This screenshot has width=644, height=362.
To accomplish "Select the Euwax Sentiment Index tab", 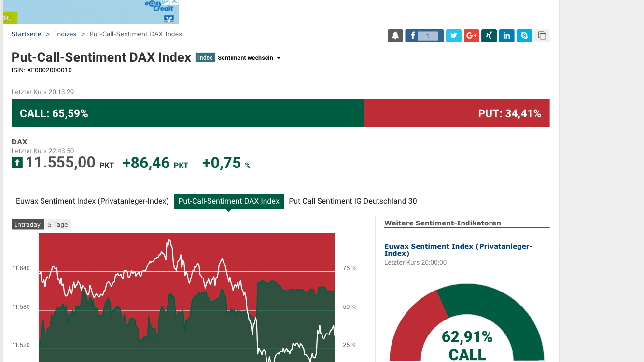I will tap(92, 201).
